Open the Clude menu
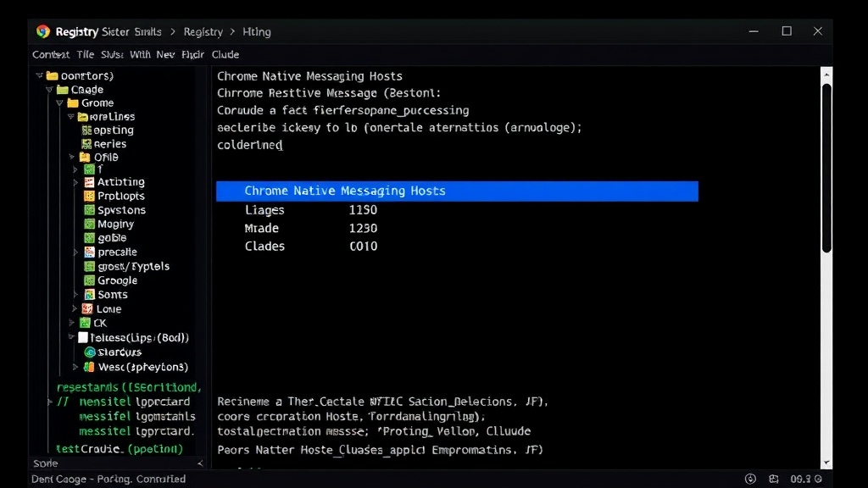868x488 pixels. 225,55
